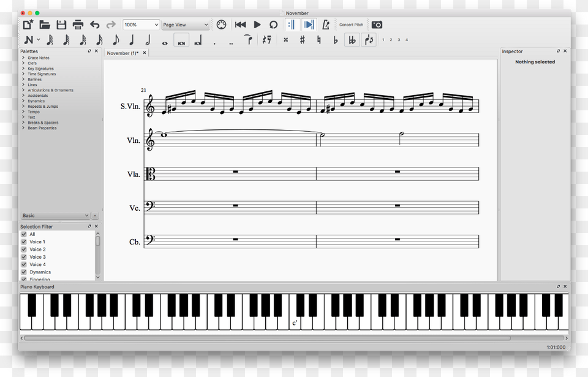The width and height of the screenshot is (588, 377).
Task: Select the sharp accidental icon
Action: [302, 40]
